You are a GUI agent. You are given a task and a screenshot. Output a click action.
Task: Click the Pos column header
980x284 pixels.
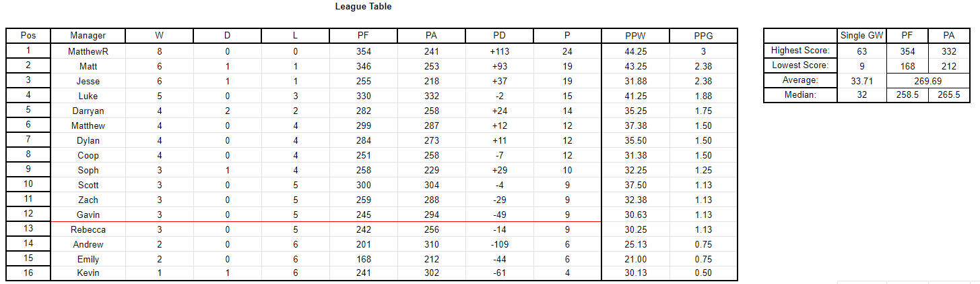[x=28, y=36]
